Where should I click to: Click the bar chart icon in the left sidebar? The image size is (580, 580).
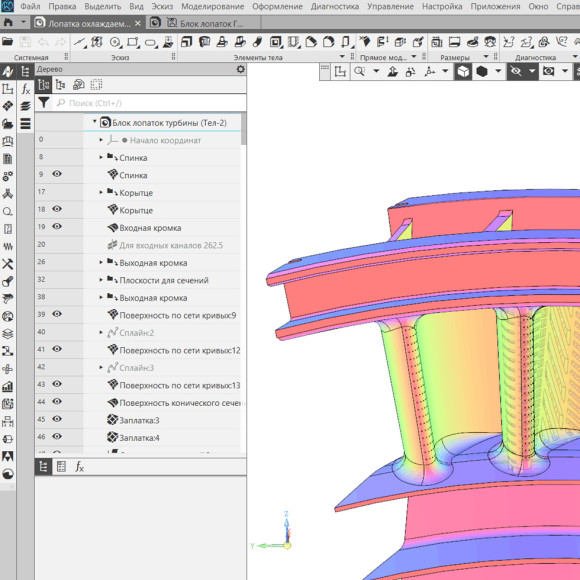(x=8, y=387)
